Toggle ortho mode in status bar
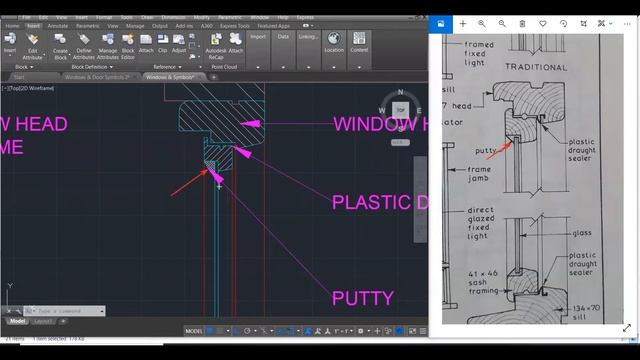640x360 pixels. tap(237, 331)
